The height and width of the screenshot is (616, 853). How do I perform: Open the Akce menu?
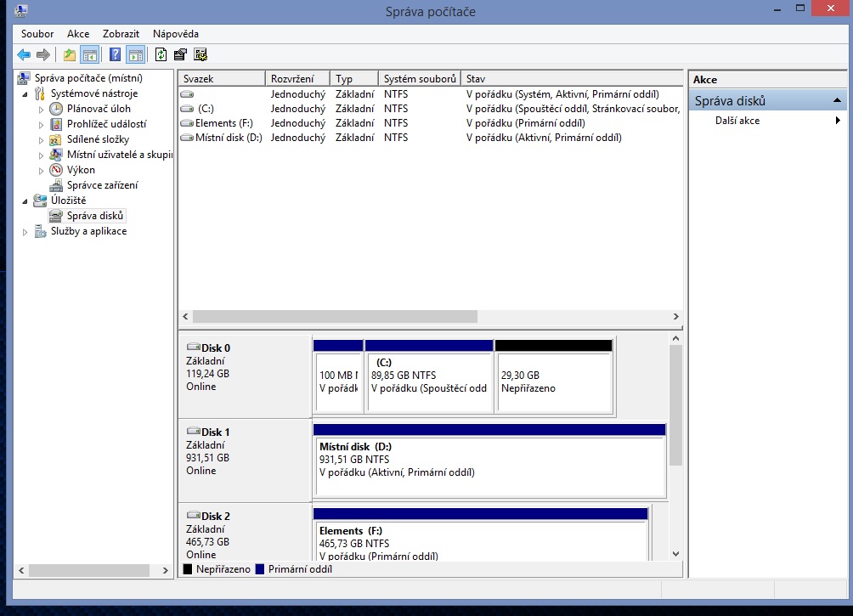tap(78, 34)
